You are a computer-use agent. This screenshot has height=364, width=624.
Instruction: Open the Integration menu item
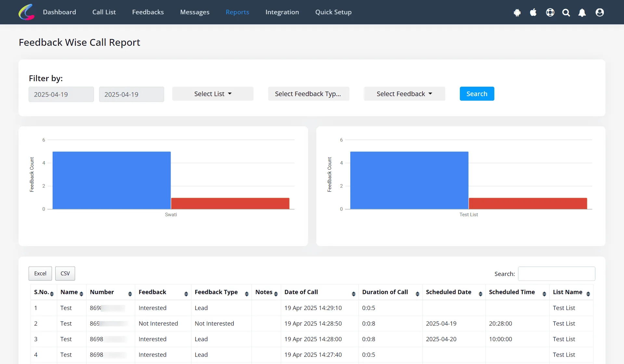282,12
